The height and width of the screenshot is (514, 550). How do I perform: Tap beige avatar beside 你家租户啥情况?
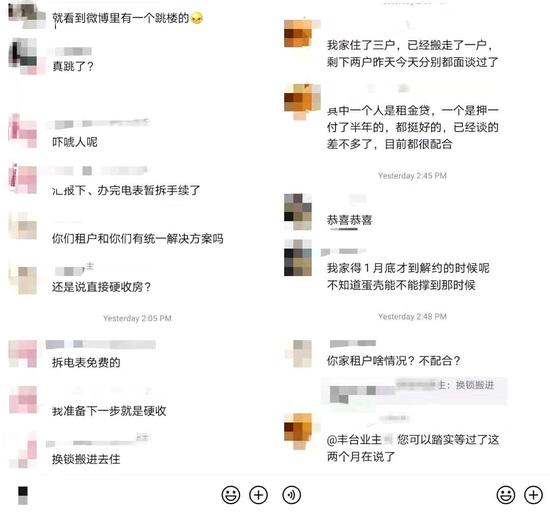(x=298, y=354)
